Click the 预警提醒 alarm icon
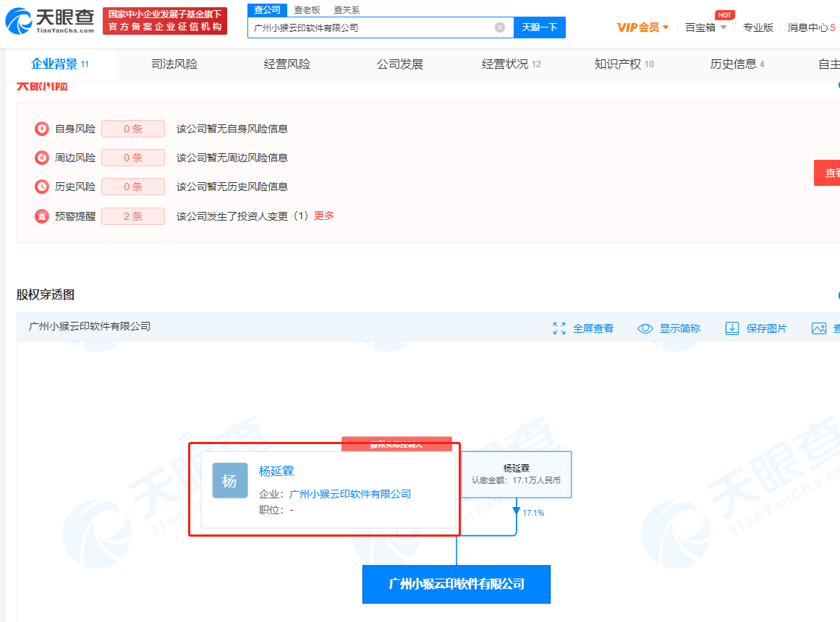Screen dimensions: 840x622 click(x=41, y=216)
